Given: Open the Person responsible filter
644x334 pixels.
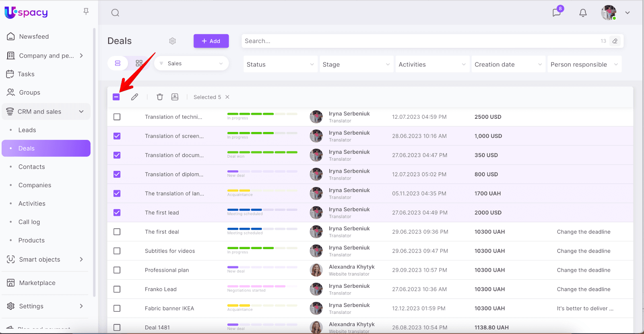Looking at the screenshot, I should [x=584, y=64].
